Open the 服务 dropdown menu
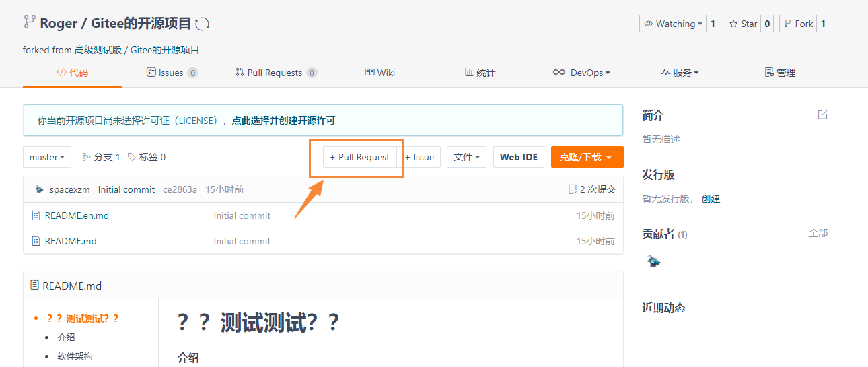868x367 pixels. (x=680, y=73)
